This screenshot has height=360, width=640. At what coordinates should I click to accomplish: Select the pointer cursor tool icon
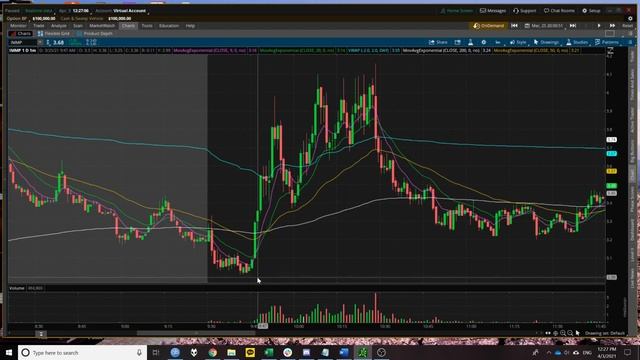click(578, 333)
